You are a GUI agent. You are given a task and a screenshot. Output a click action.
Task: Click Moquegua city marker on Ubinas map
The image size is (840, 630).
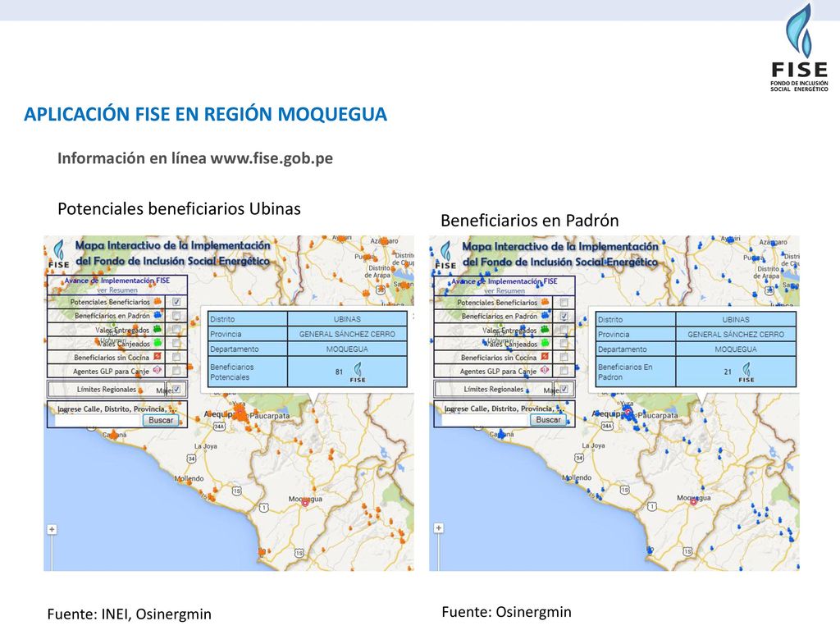(x=305, y=504)
